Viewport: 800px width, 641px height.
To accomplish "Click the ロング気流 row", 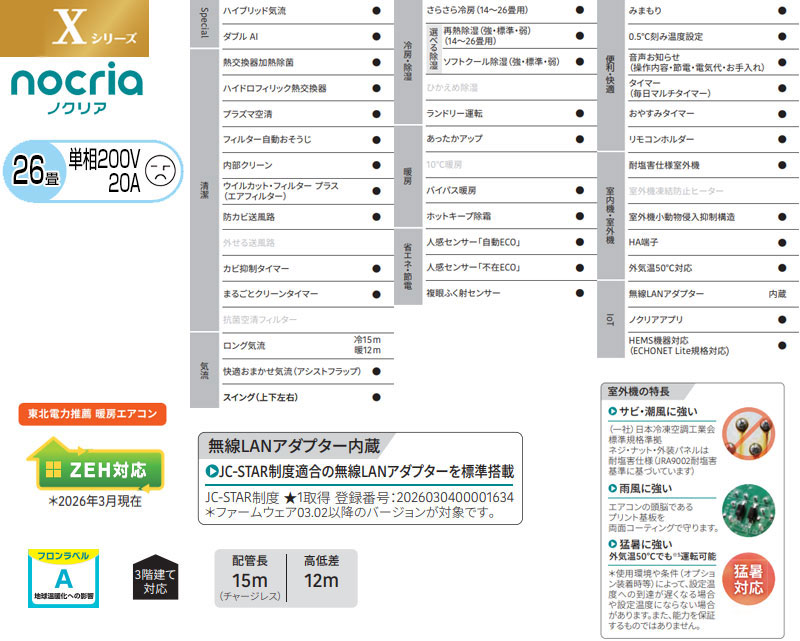I will [308, 346].
